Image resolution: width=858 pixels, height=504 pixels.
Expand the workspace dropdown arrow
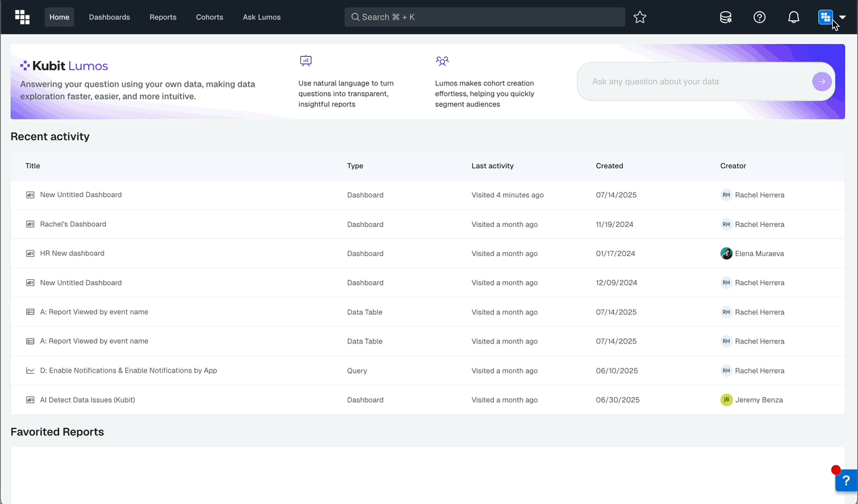[842, 18]
